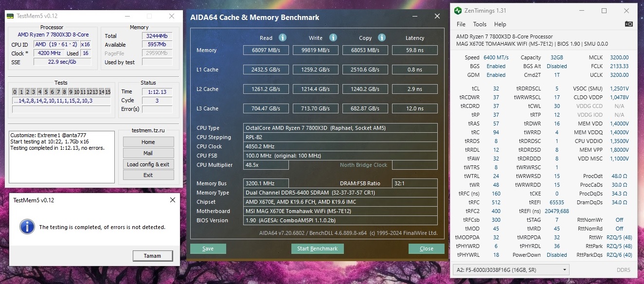Click the Memory Read value 68097 MB/s

[266, 50]
